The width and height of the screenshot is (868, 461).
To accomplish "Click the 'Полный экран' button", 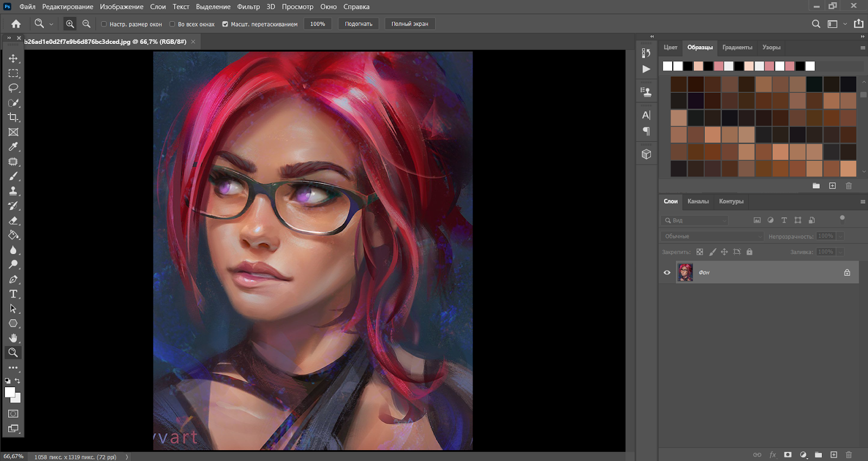I will [410, 24].
